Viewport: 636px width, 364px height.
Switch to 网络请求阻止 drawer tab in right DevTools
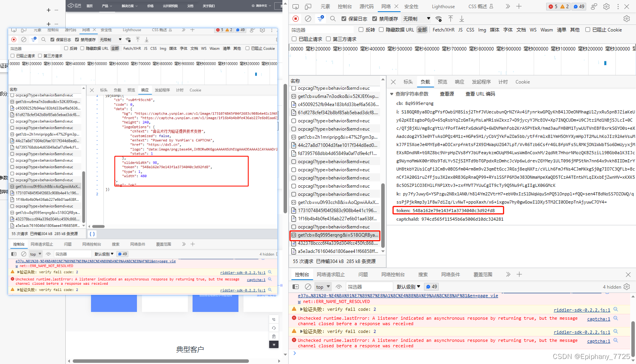pos(331,275)
